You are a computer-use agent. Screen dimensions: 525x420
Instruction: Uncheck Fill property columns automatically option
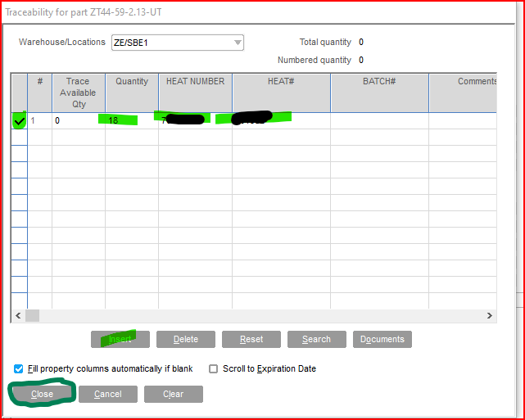pos(19,369)
